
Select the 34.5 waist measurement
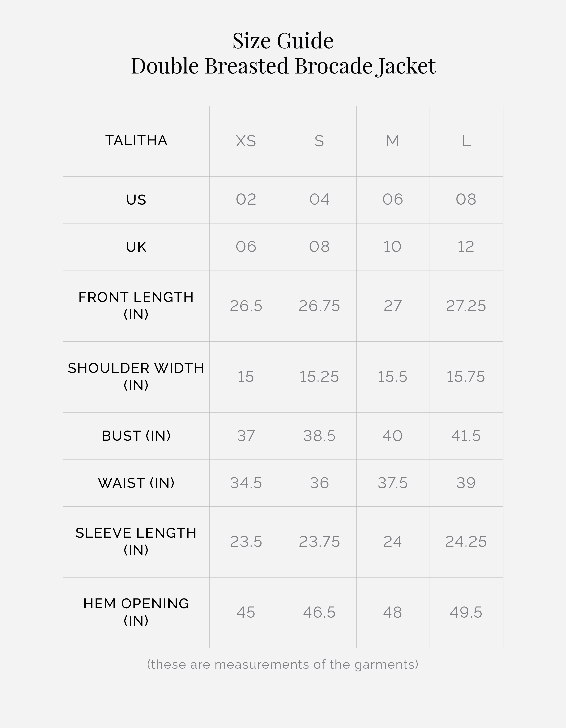tap(246, 483)
